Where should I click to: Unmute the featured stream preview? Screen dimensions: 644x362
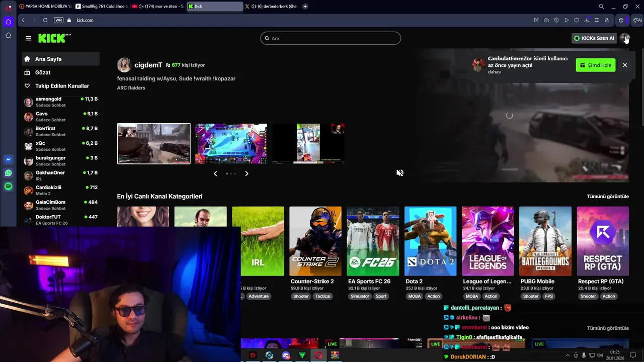click(x=400, y=173)
